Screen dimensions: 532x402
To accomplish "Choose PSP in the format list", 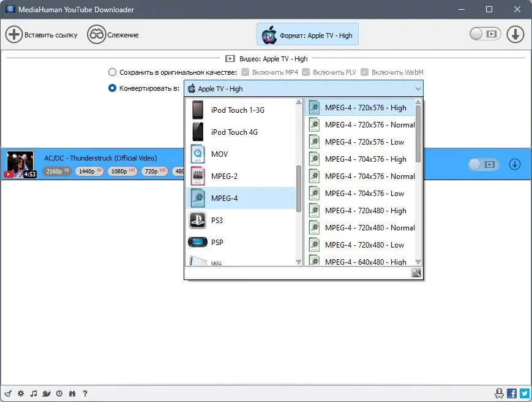I will 241,243.
